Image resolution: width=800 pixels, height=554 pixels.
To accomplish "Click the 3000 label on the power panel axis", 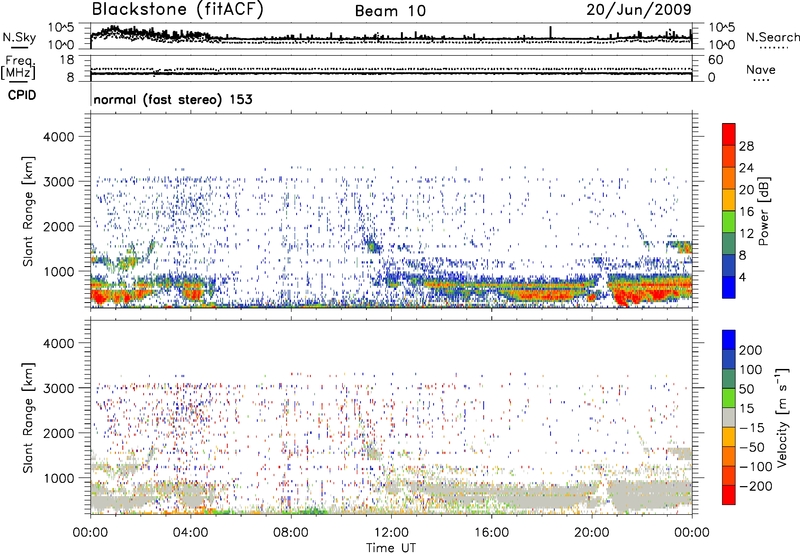I will click(58, 182).
